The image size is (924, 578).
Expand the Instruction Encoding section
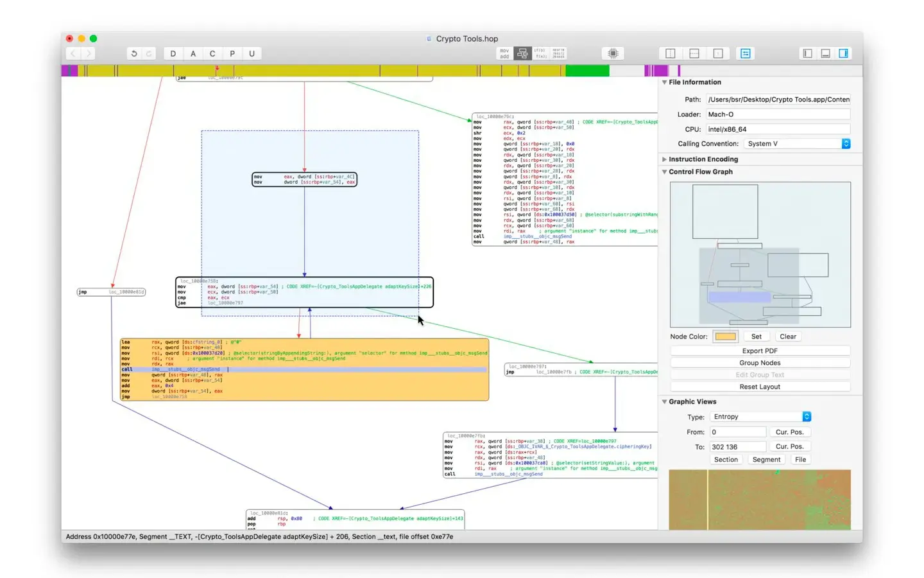665,159
